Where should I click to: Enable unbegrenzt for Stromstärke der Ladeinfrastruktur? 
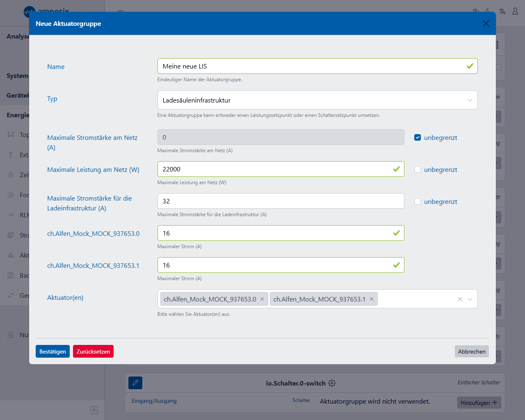tap(418, 201)
